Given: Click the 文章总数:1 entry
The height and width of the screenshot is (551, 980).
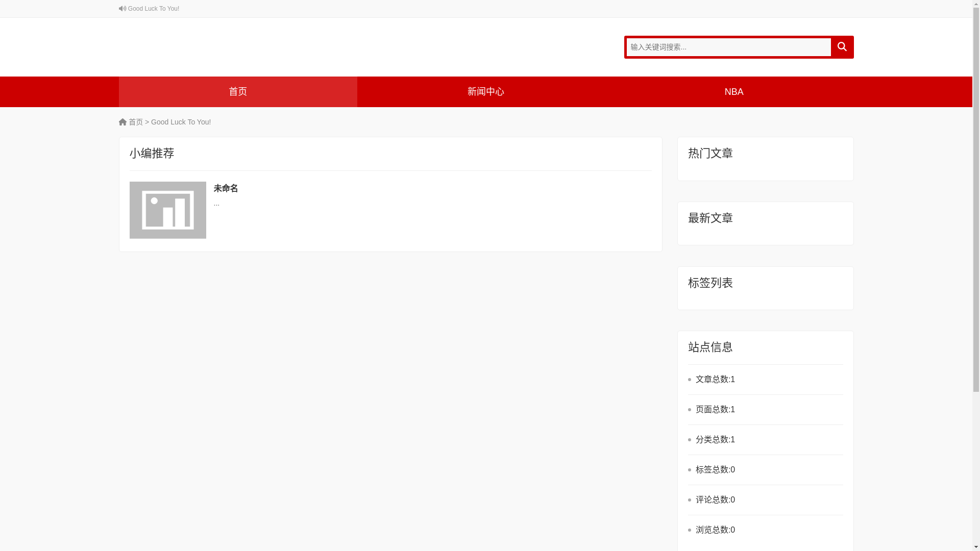Looking at the screenshot, I should tap(766, 380).
